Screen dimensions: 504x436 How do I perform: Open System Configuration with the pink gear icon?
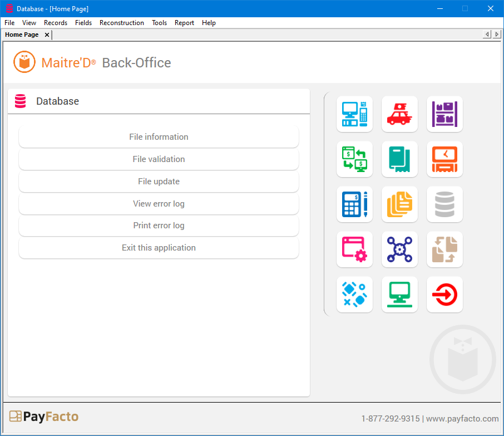point(354,249)
